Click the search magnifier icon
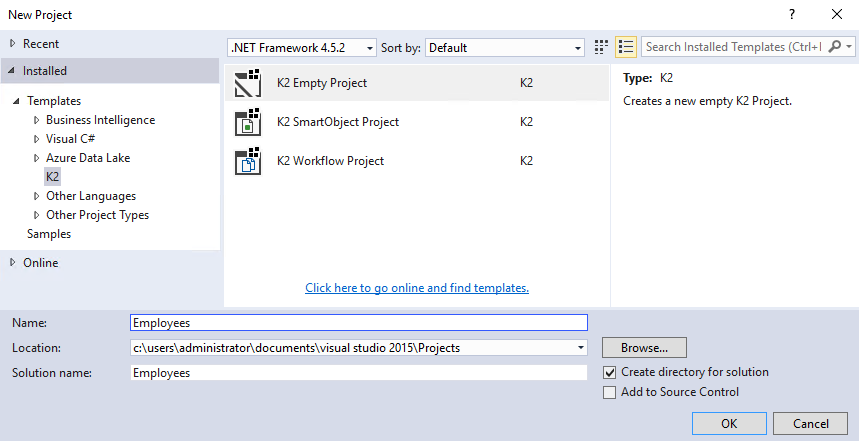The height and width of the screenshot is (441, 859). [835, 47]
